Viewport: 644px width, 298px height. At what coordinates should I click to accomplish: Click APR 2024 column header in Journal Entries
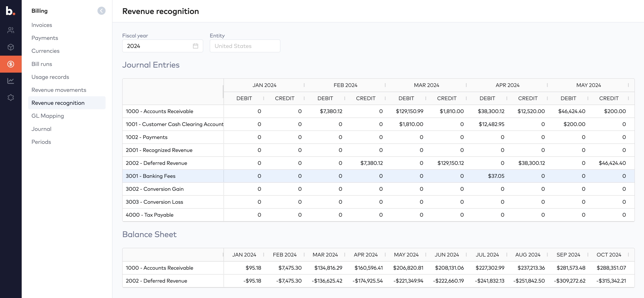tap(507, 85)
